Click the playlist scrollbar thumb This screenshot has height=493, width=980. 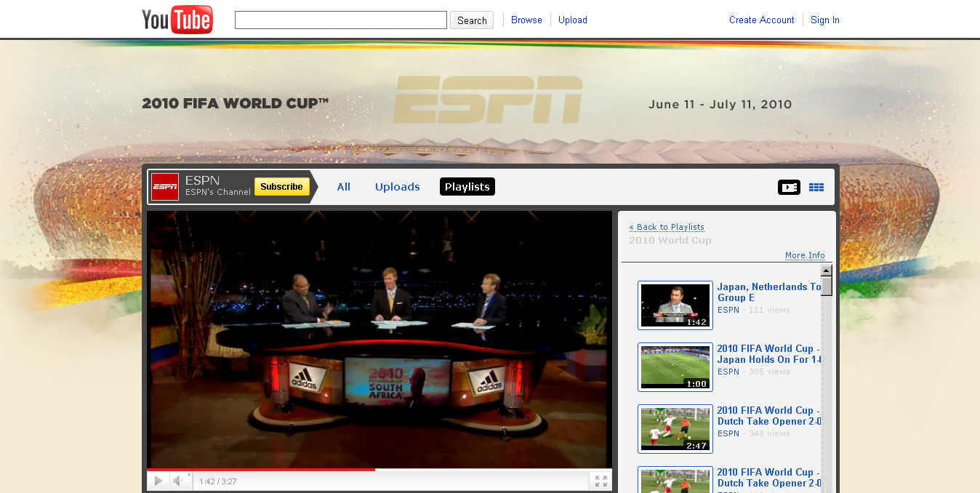point(827,286)
